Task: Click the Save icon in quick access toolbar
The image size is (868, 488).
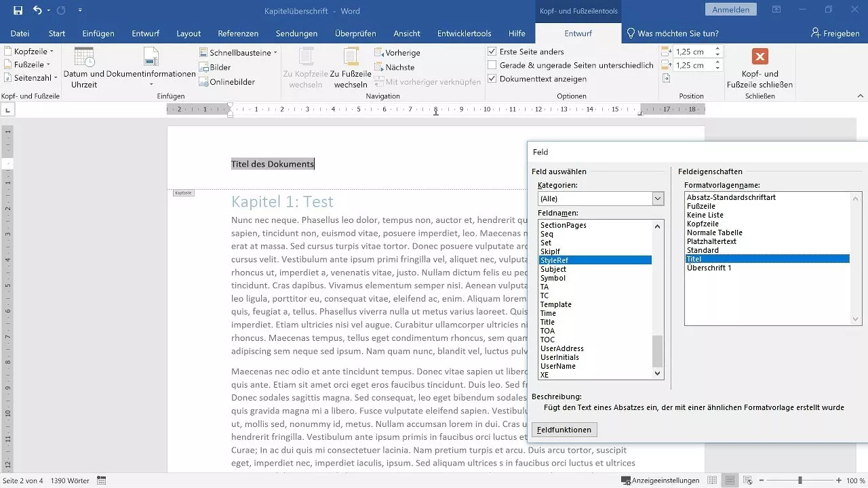Action: [x=17, y=10]
